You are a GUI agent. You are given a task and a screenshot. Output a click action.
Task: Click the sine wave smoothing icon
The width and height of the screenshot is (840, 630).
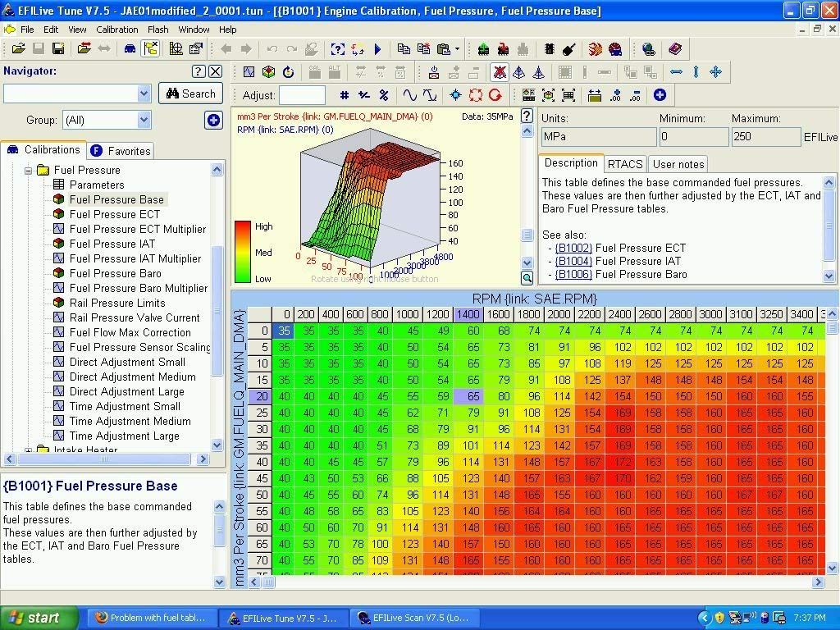click(409, 95)
